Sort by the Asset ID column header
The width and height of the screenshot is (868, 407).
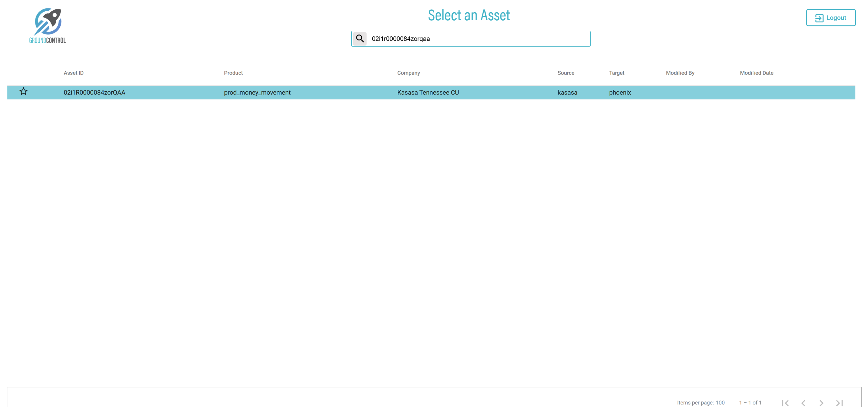(x=73, y=73)
